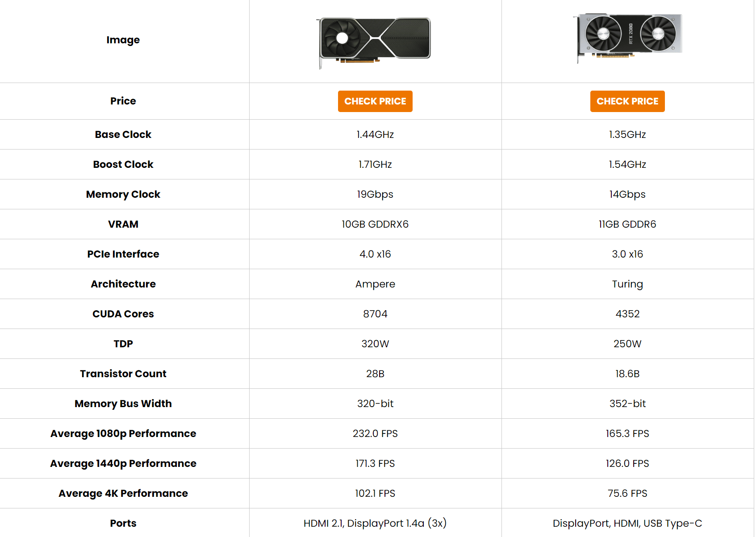Click the Memory Clock row header

pyautogui.click(x=123, y=194)
